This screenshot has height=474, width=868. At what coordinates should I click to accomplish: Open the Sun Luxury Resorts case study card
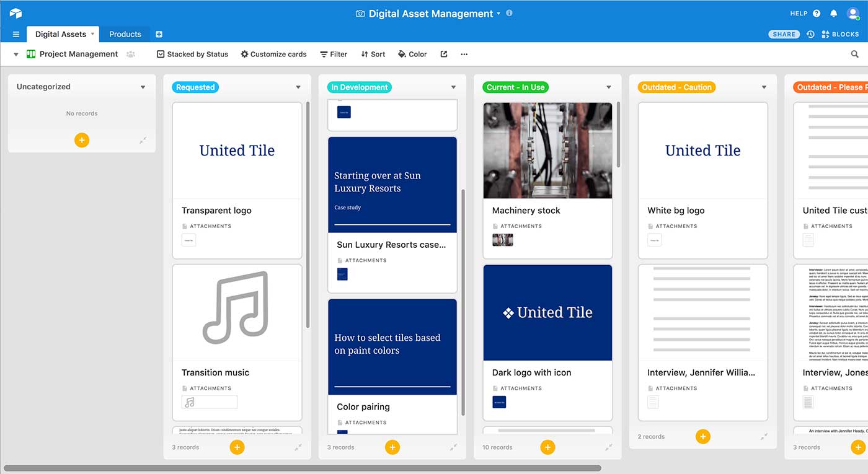pos(392,214)
